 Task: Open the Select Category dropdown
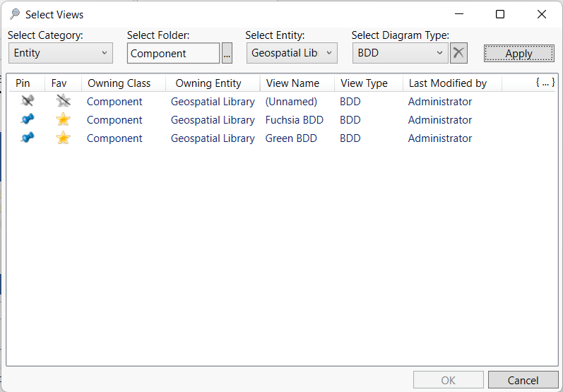pyautogui.click(x=61, y=53)
